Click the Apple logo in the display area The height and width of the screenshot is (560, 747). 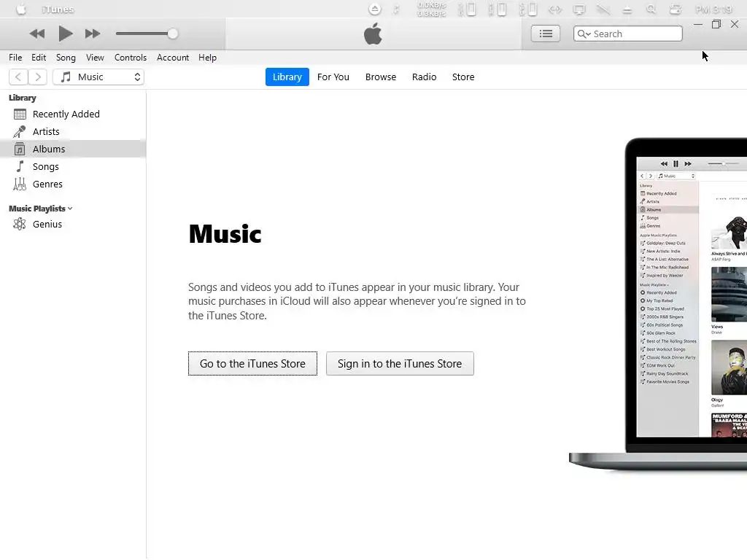click(x=373, y=34)
